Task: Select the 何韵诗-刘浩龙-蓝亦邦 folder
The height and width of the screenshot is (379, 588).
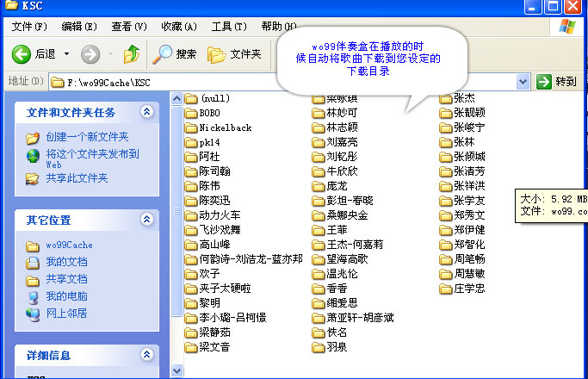Action: [244, 259]
